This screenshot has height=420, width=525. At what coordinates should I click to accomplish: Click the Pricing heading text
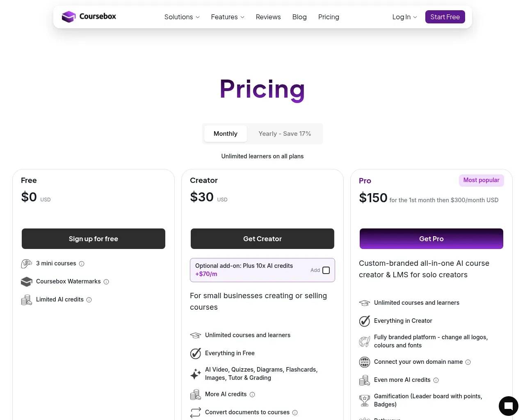(262, 89)
